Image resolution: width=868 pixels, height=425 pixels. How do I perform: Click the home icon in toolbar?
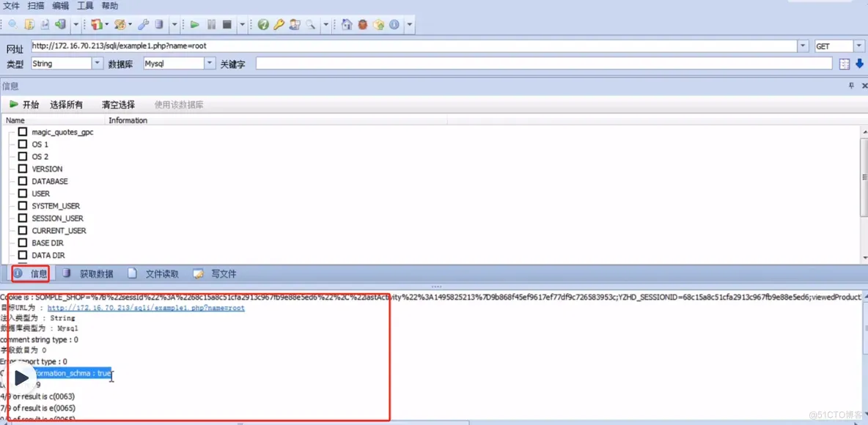click(347, 24)
